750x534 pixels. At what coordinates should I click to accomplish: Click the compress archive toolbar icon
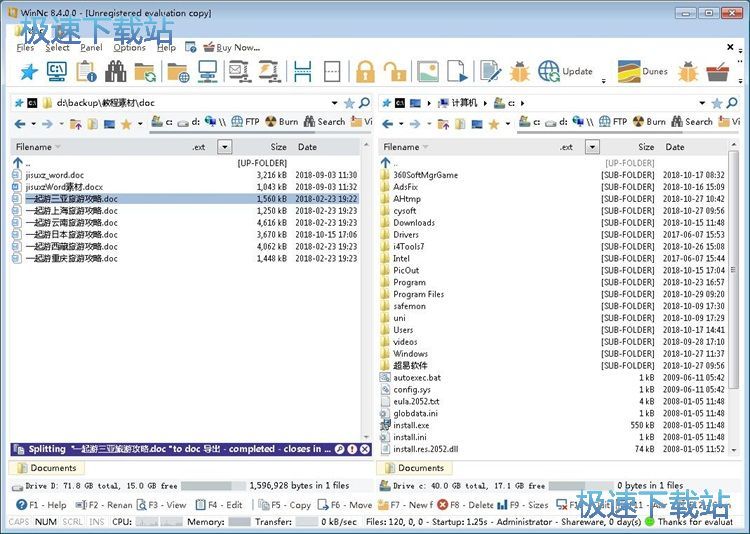click(239, 72)
